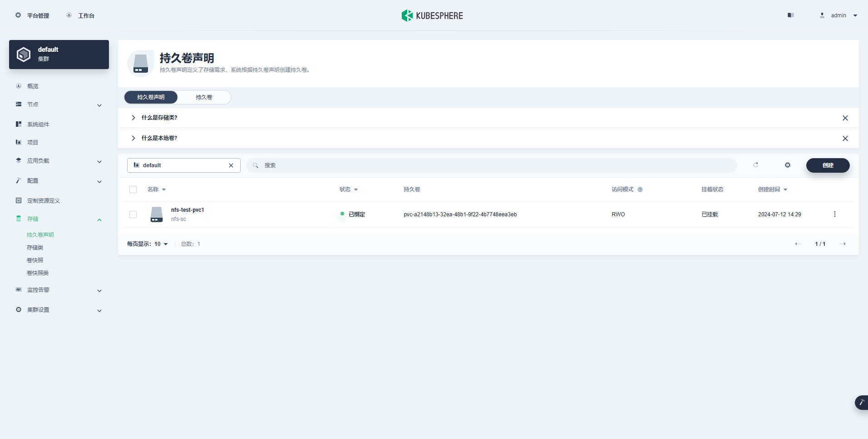Open table column settings gear
The height and width of the screenshot is (439, 868).
[788, 165]
